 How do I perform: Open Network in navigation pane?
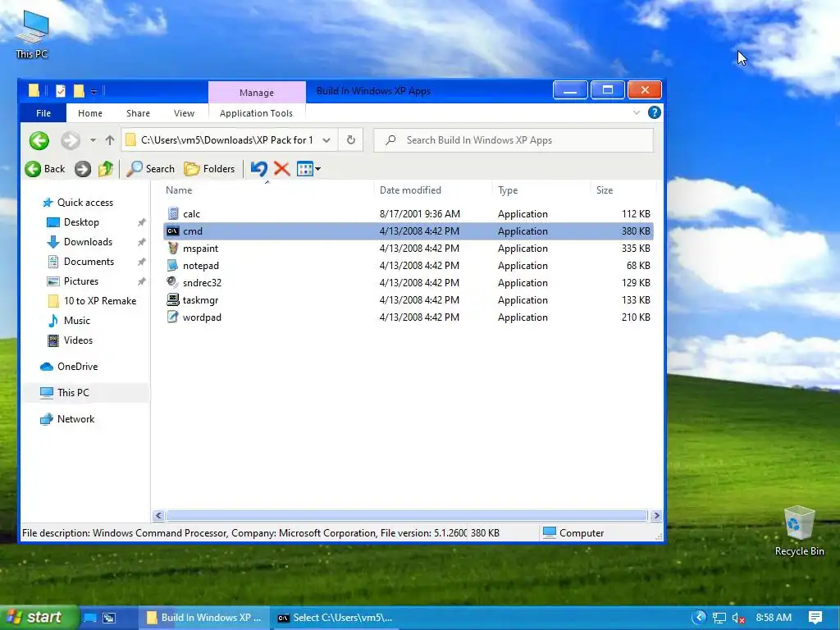tap(67, 419)
